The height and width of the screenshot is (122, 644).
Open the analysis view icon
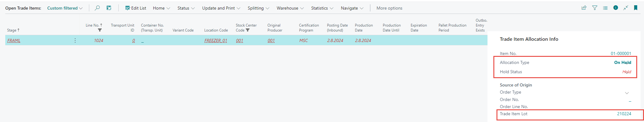(x=109, y=8)
